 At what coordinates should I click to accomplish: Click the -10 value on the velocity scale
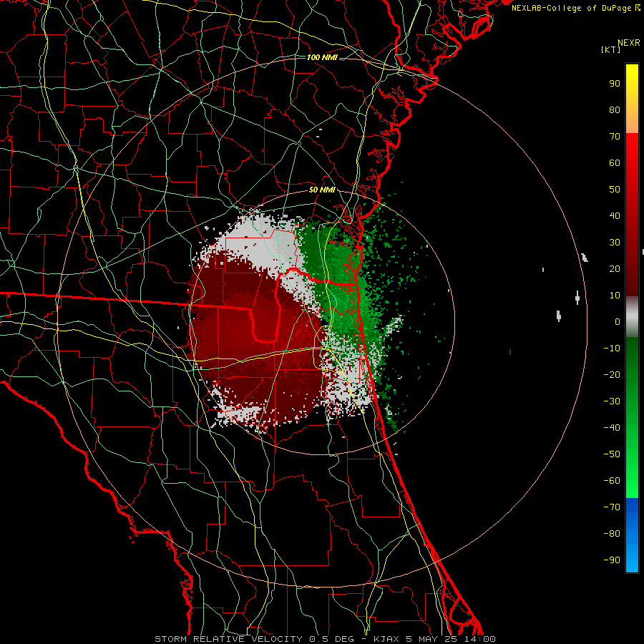click(x=612, y=348)
